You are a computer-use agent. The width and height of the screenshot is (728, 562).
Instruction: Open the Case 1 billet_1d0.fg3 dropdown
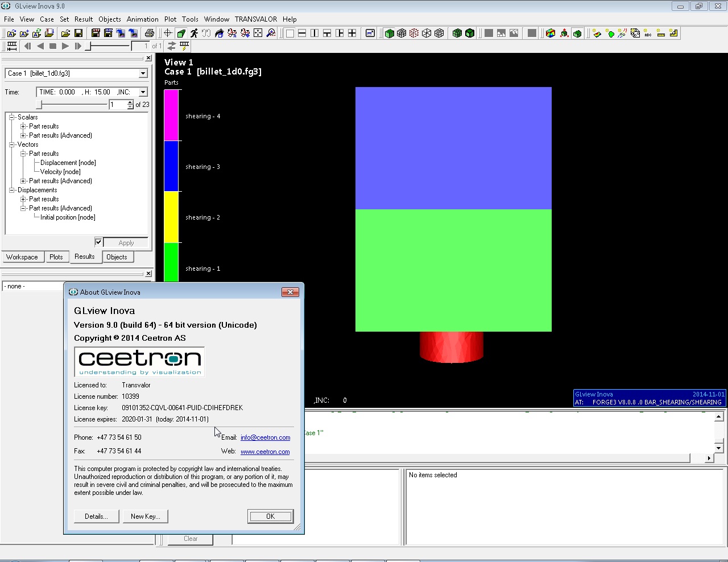pos(143,73)
